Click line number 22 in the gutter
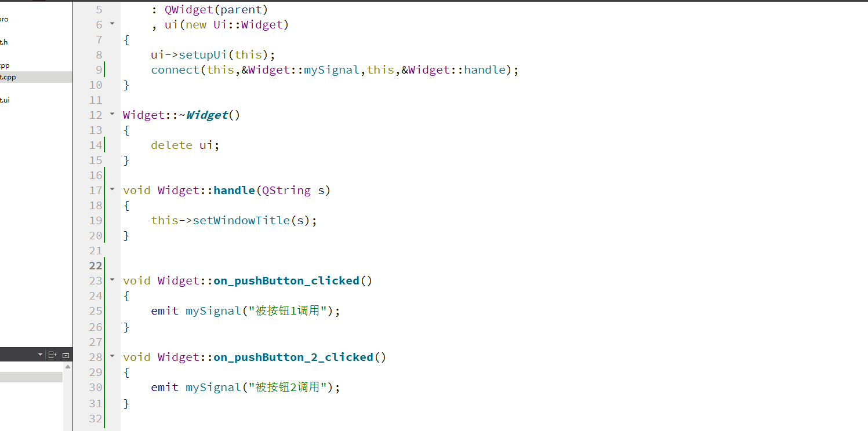Viewport: 868px width, 431px height. (x=95, y=265)
